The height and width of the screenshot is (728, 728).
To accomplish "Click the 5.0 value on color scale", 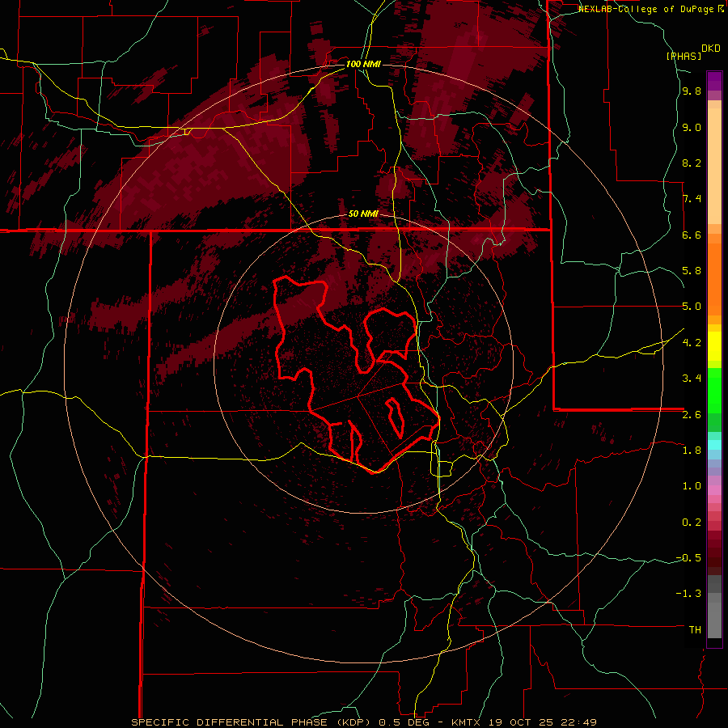I will (x=692, y=307).
